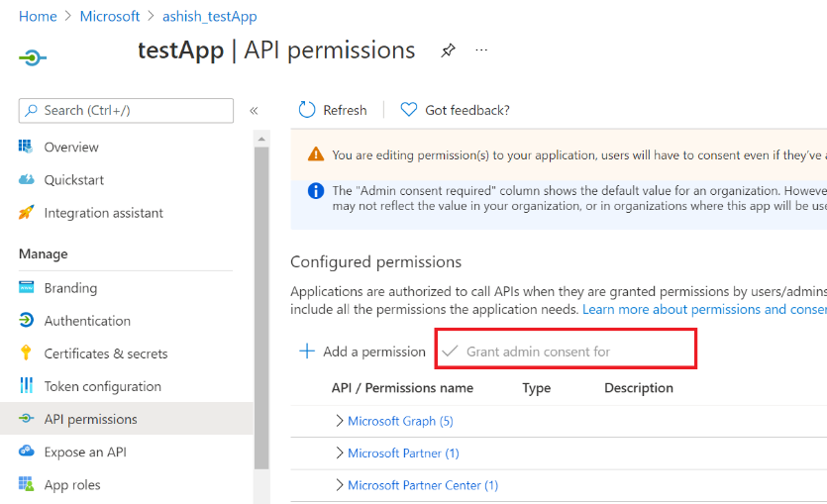Click the checkmark icon for Grant admin consent
This screenshot has width=827, height=504.
click(x=450, y=352)
